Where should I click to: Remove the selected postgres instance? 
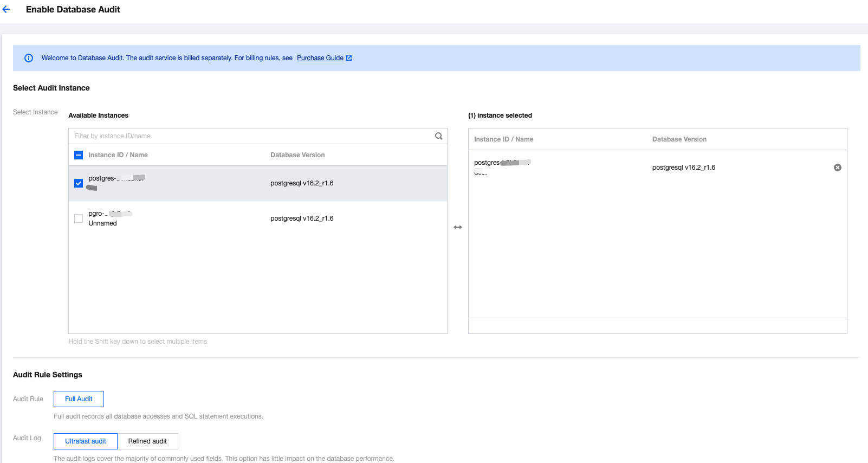coord(837,168)
